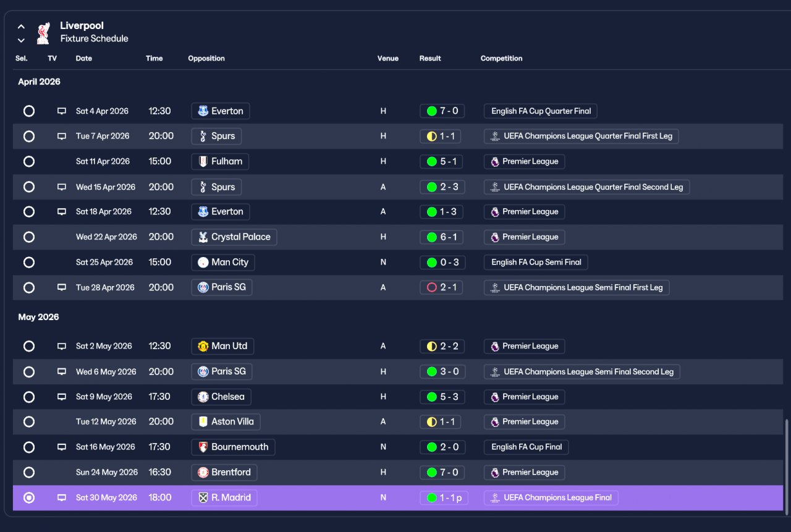Sort by Venue column header
Image resolution: width=791 pixels, height=532 pixels.
(x=388, y=58)
